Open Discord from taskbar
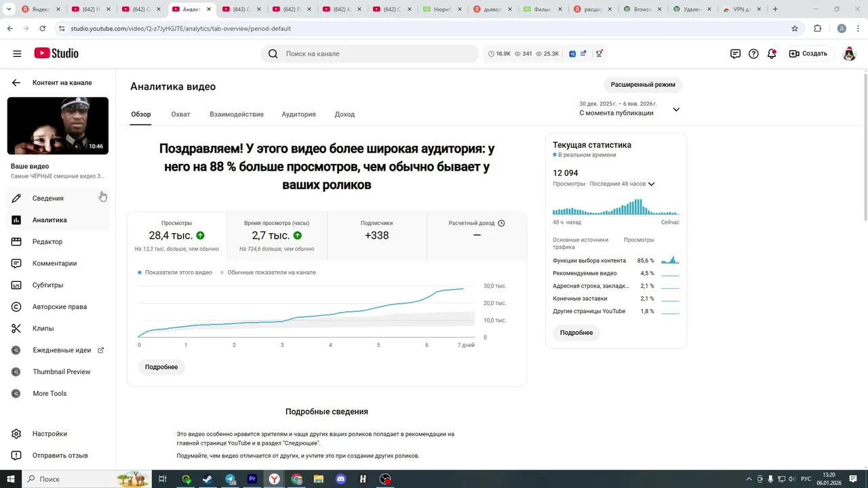 341,479
